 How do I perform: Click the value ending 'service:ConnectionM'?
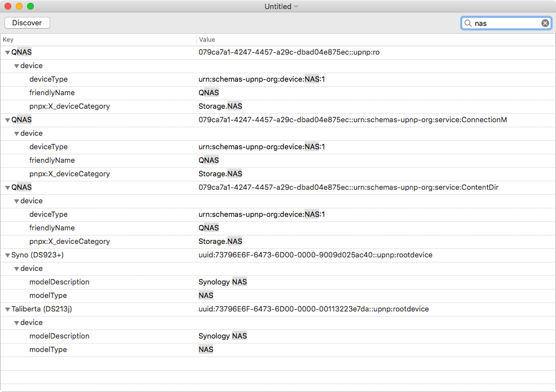tap(352, 120)
